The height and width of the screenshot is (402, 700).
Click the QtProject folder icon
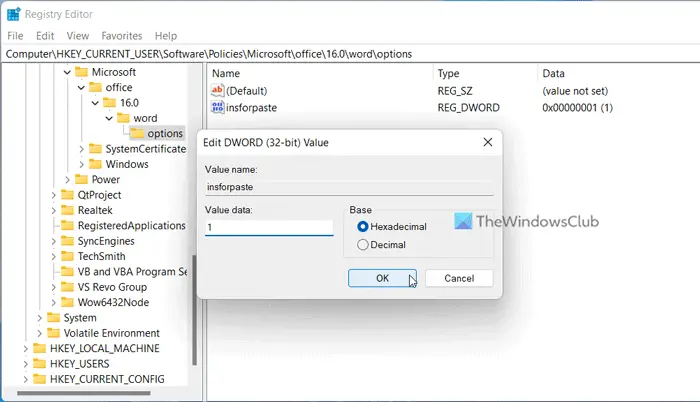pos(67,195)
